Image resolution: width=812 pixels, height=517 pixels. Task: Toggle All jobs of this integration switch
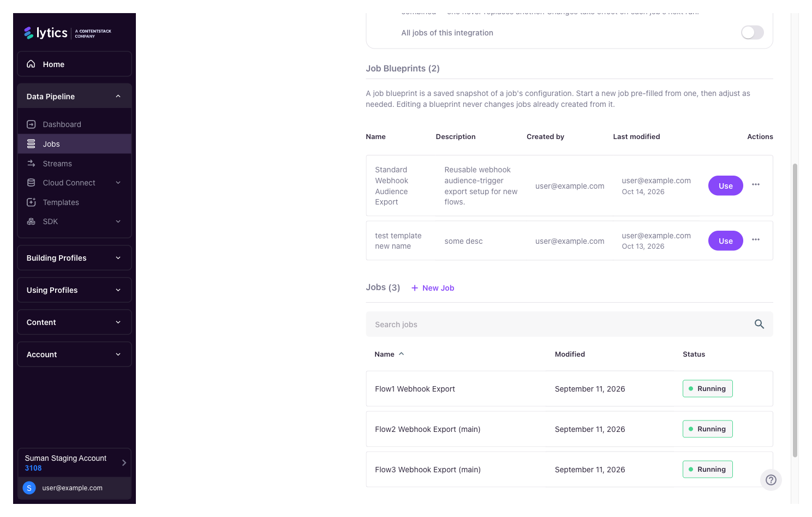[x=753, y=33]
